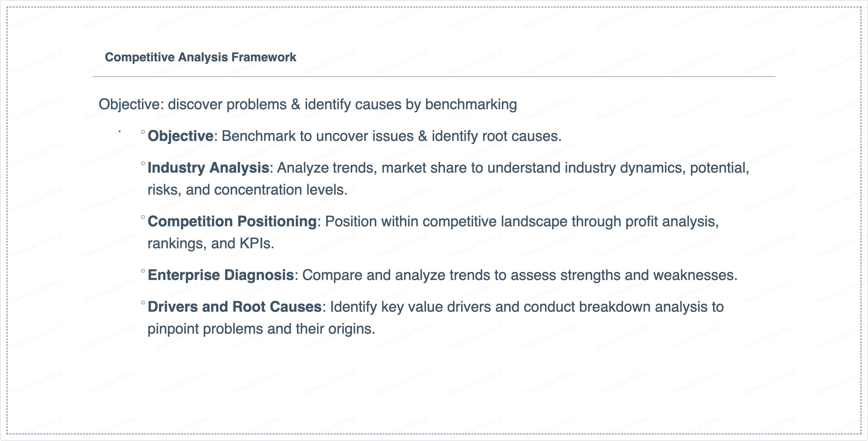Select the bold "Enterprise Diagnosis" label
The height and width of the screenshot is (441, 868).
tap(221, 275)
